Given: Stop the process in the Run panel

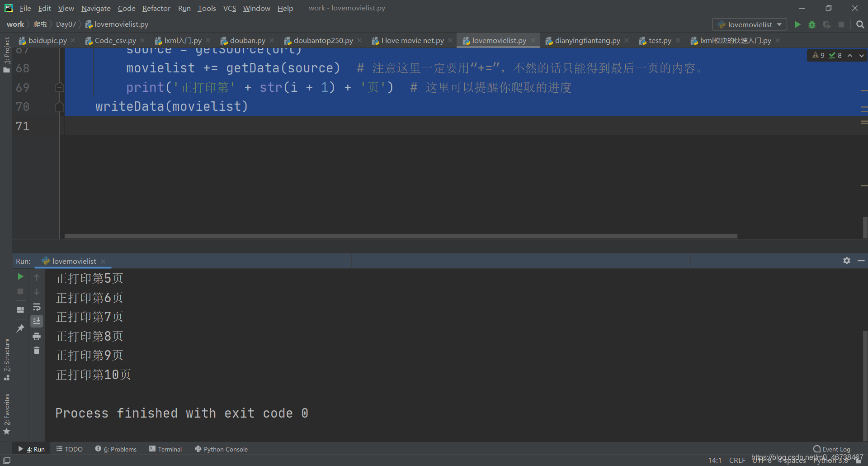Looking at the screenshot, I should click(x=20, y=291).
